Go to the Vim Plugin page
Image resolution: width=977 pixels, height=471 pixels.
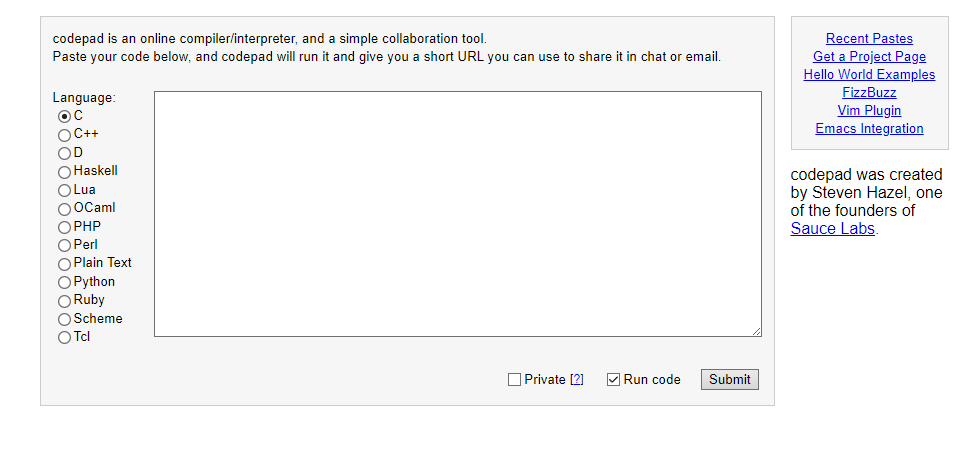pos(869,111)
